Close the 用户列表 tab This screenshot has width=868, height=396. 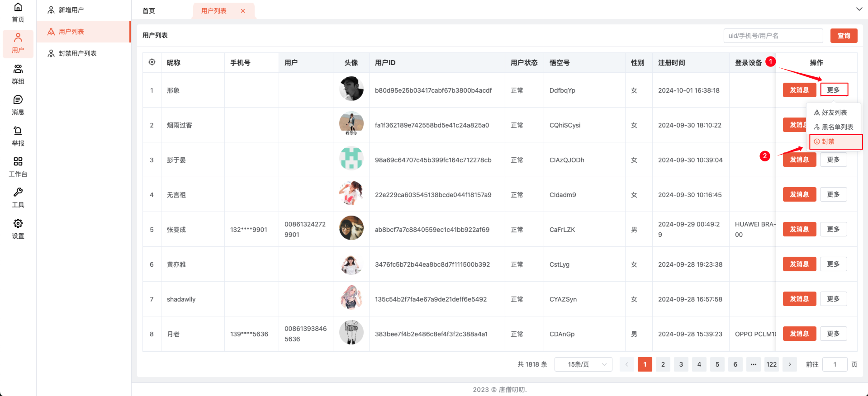coord(243,11)
